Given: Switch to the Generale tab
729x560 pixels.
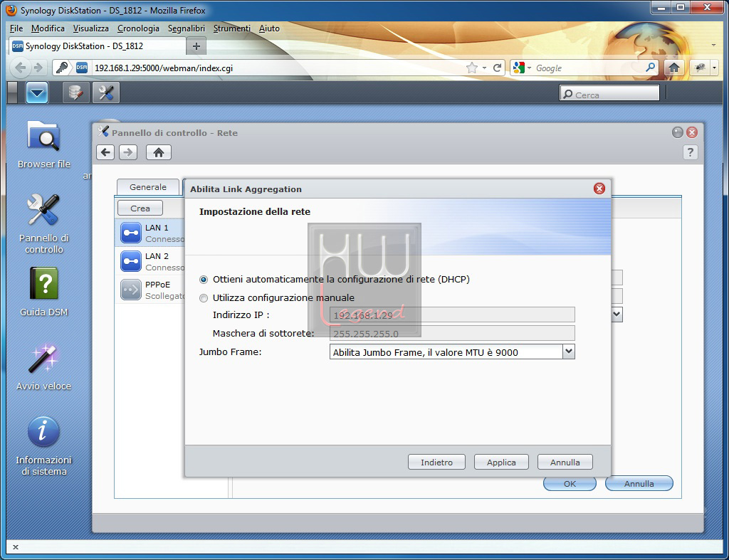Looking at the screenshot, I should click(x=148, y=187).
